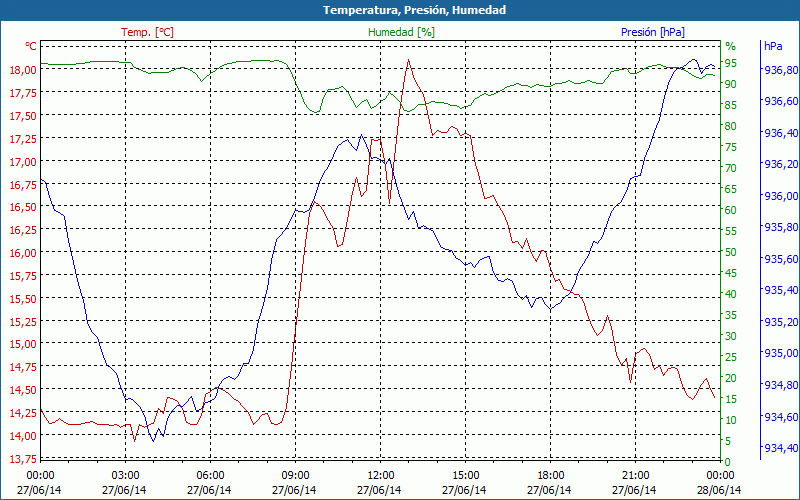The width and height of the screenshot is (800, 500).
Task: Click the 70 tick on humidity axis
Action: click(731, 168)
